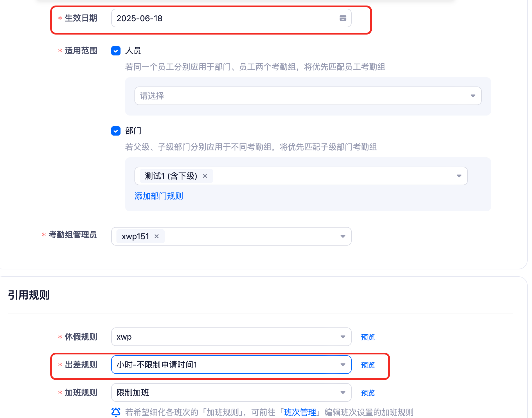Uncheck the 人员 checkbox
This screenshot has width=532, height=418.
[x=116, y=51]
